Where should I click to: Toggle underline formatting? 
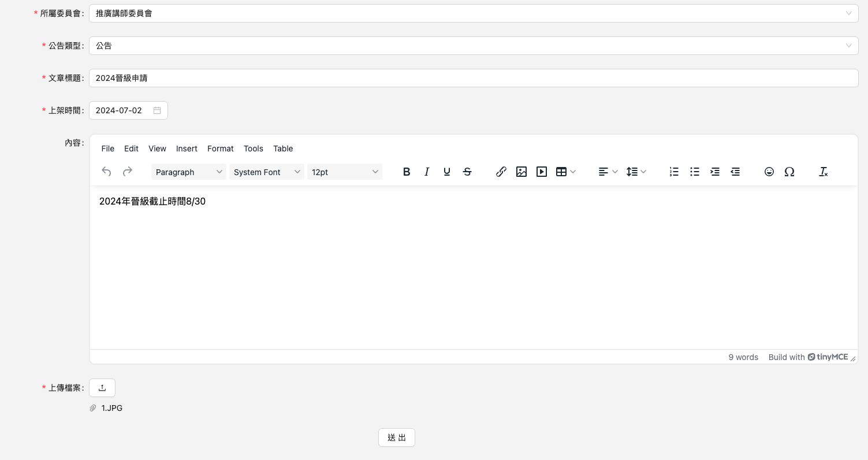pyautogui.click(x=447, y=172)
